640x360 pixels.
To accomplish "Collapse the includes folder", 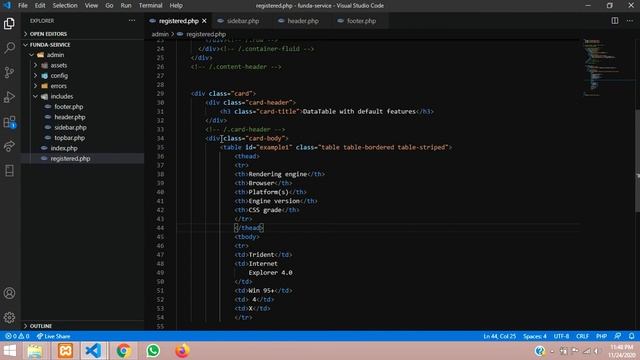I will tap(82, 96).
